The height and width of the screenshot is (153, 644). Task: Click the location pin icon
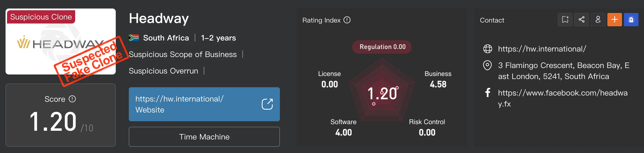click(x=487, y=65)
